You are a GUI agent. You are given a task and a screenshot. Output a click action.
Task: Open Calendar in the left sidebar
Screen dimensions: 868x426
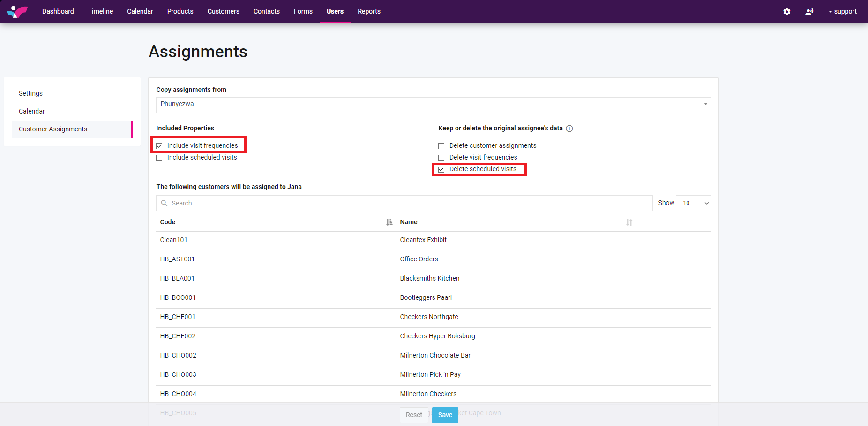(32, 111)
